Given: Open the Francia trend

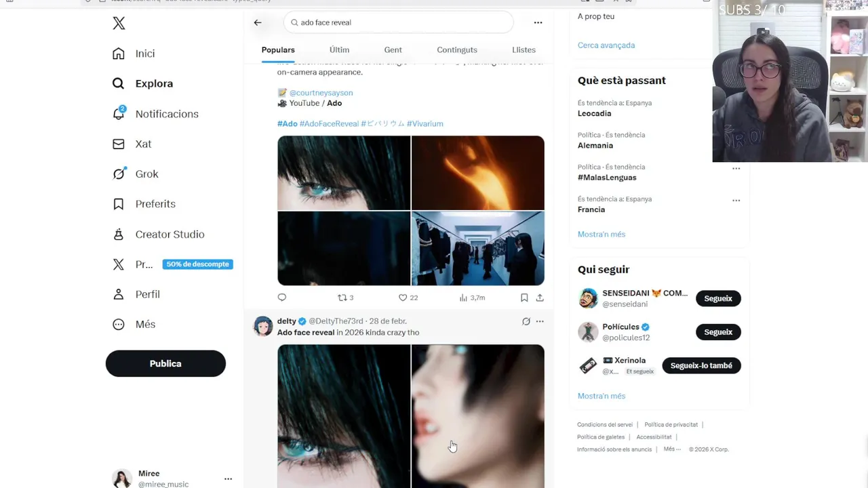Looking at the screenshot, I should point(591,209).
